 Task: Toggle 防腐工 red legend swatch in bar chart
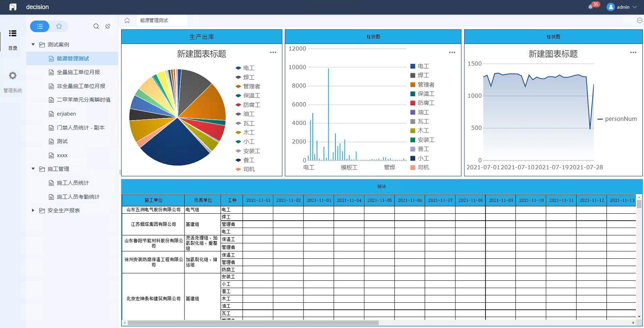[413, 103]
